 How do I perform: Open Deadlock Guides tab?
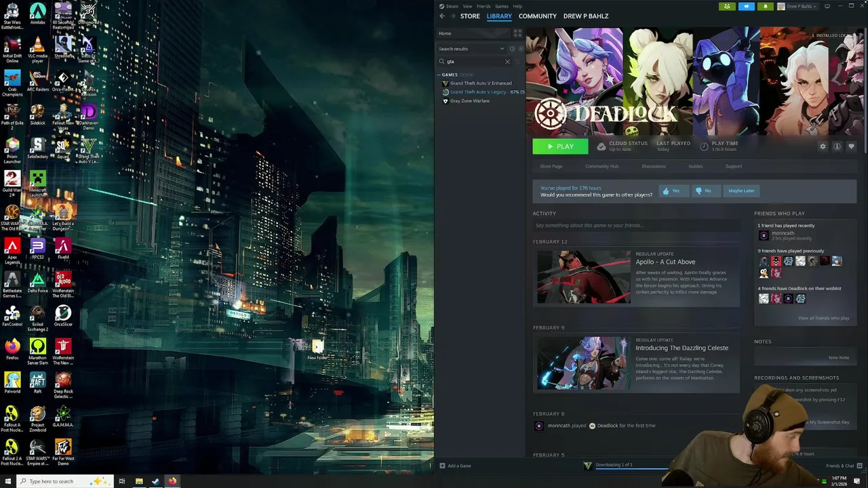pos(696,166)
